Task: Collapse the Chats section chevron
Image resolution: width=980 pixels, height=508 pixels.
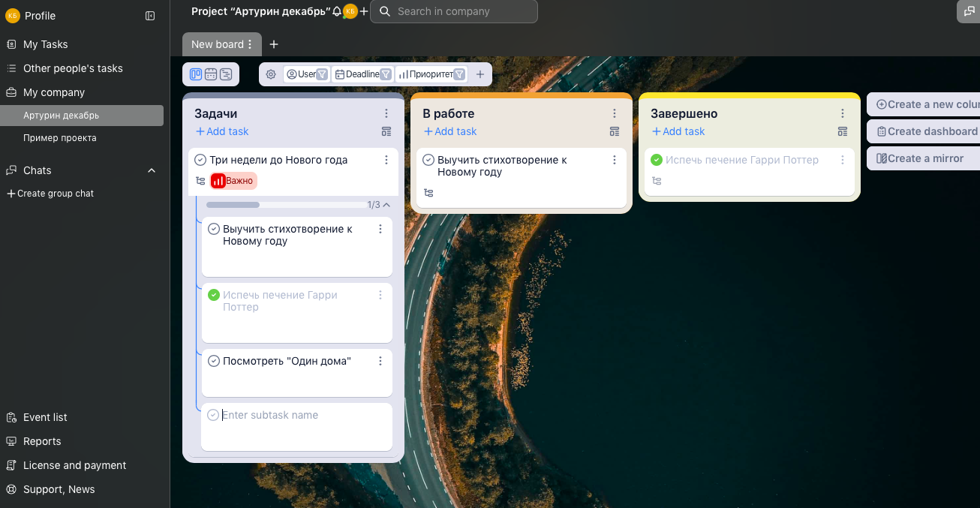Action: 152,170
